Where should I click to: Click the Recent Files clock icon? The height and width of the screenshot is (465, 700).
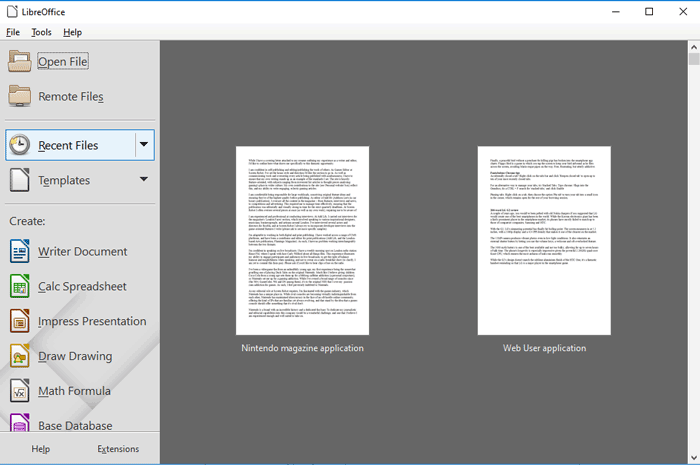tap(20, 145)
